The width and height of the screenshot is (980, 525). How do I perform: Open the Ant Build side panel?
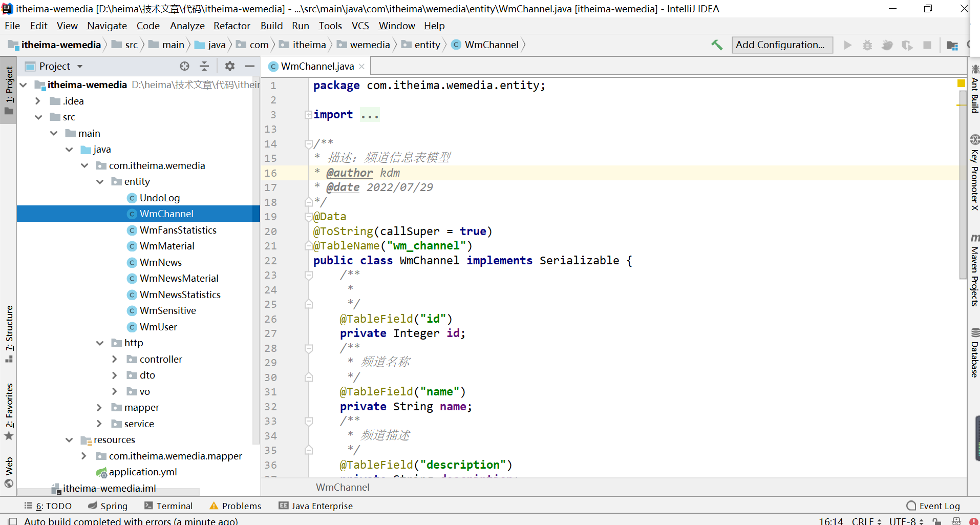pos(974,89)
